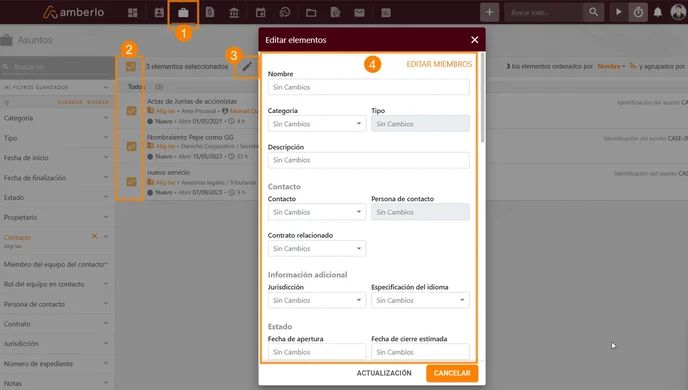Click GUARDAR filter link
The height and width of the screenshot is (390, 688).
pyautogui.click(x=70, y=102)
